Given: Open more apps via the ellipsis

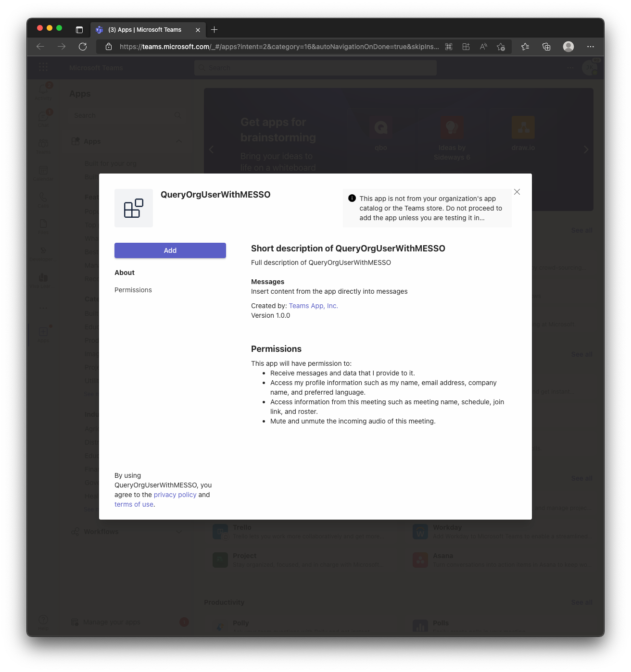Looking at the screenshot, I should (x=43, y=308).
